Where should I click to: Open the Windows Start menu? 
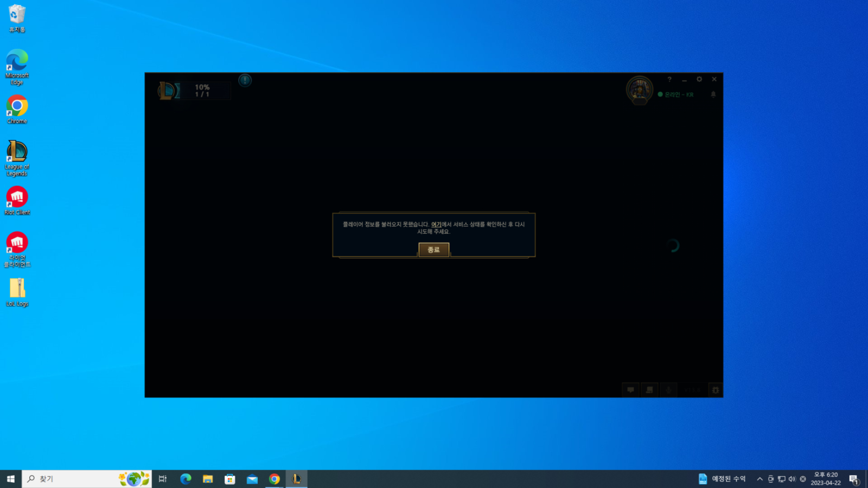(11, 479)
